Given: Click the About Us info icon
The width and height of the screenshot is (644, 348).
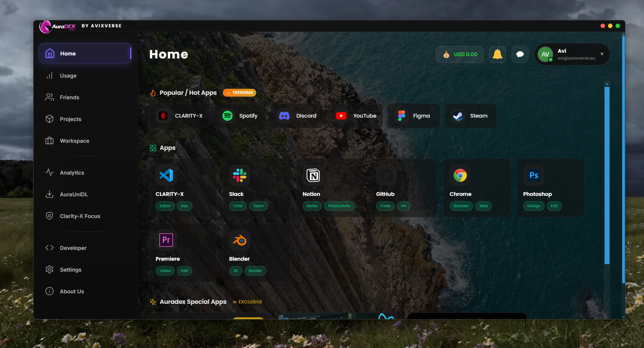Looking at the screenshot, I should click(x=50, y=291).
